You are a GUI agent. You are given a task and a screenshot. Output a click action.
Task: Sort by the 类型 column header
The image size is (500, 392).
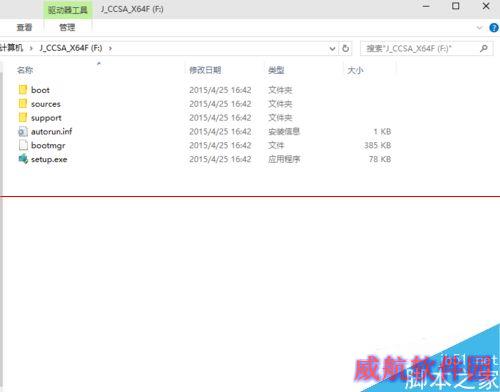click(x=276, y=70)
